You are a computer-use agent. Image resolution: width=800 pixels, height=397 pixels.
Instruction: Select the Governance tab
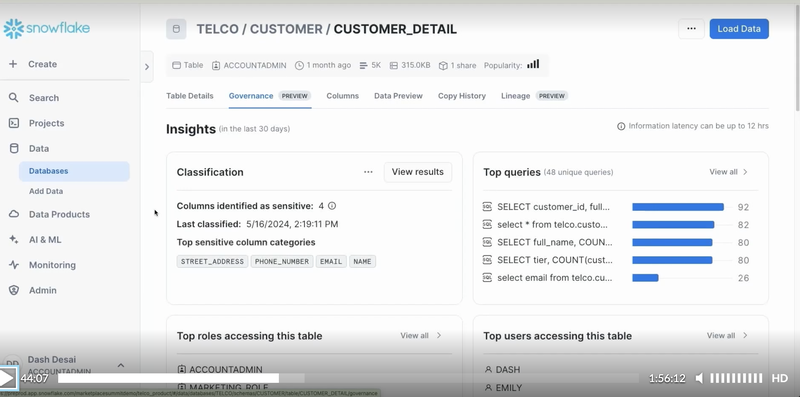(269, 95)
